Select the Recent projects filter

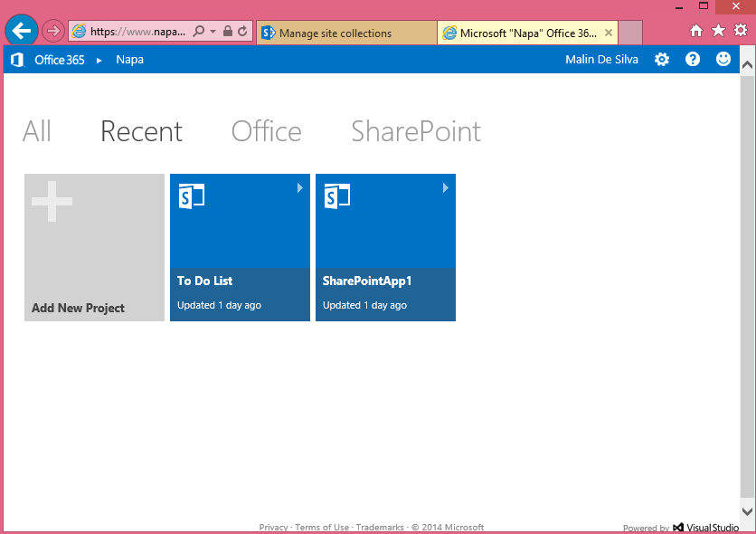141,131
